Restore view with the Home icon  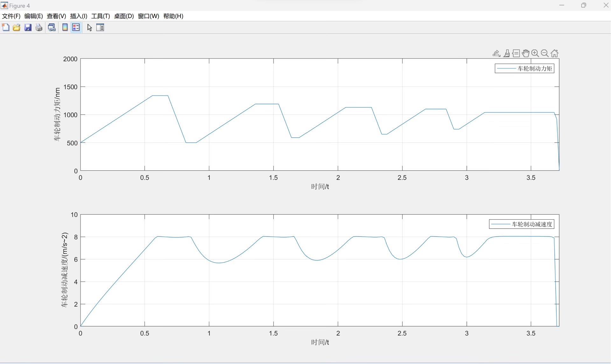(x=555, y=53)
